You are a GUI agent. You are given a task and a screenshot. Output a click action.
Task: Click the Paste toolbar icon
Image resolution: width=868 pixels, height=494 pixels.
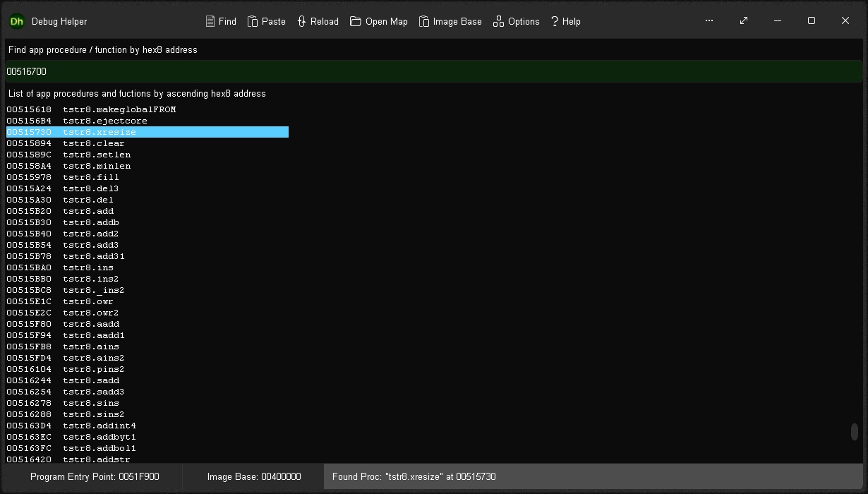pyautogui.click(x=266, y=21)
